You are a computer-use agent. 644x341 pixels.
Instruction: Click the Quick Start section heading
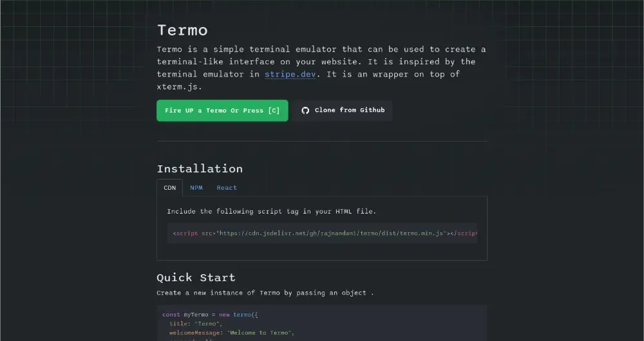tap(196, 278)
